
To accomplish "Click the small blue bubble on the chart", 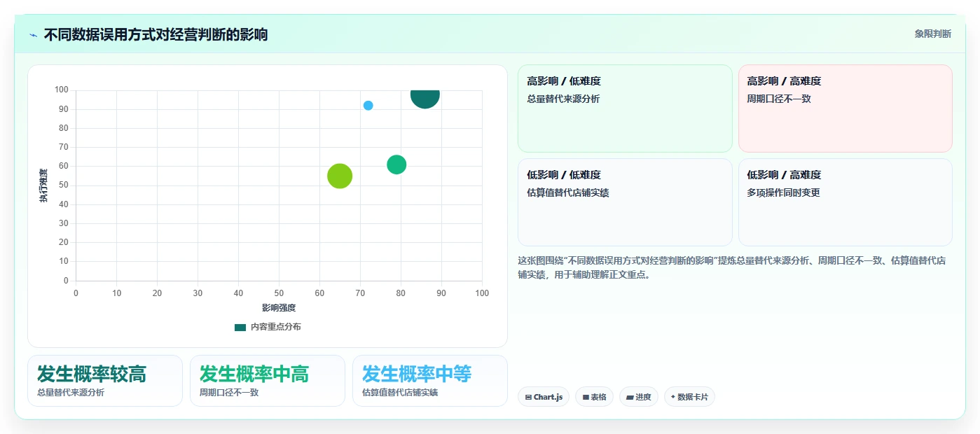I will [368, 106].
